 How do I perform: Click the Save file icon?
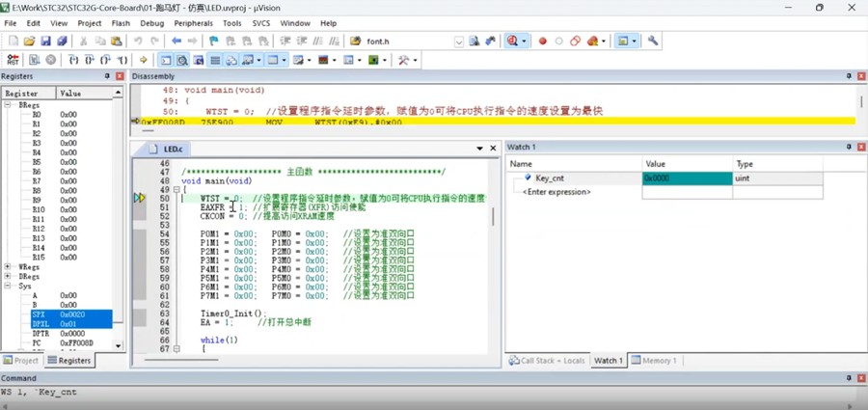click(x=45, y=41)
